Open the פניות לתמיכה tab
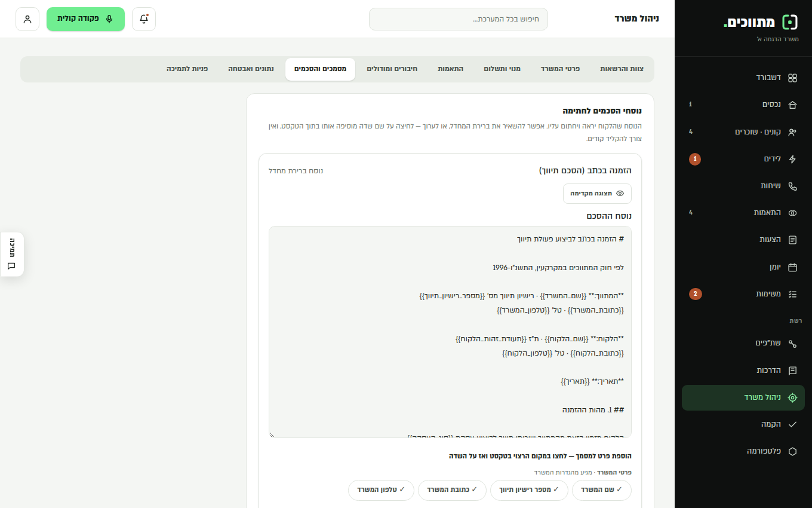 coord(187,69)
